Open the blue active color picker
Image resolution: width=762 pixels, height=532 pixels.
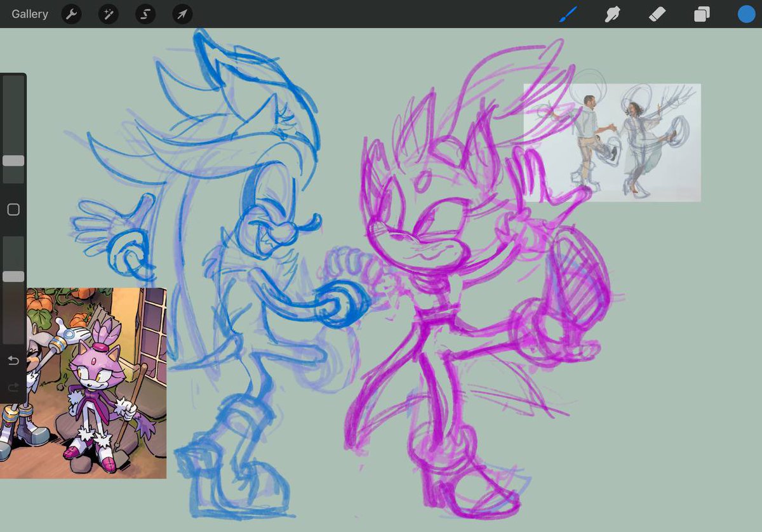746,14
